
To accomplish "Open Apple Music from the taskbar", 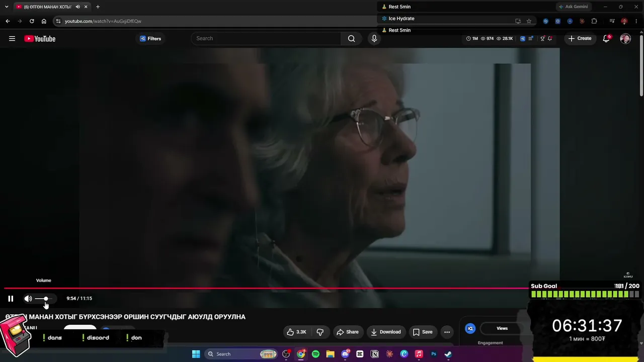I will tap(419, 354).
